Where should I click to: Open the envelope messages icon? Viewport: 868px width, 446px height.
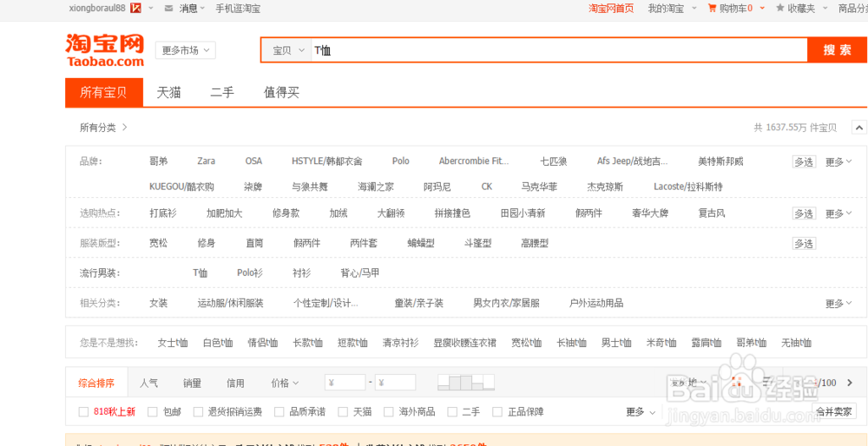tap(168, 9)
